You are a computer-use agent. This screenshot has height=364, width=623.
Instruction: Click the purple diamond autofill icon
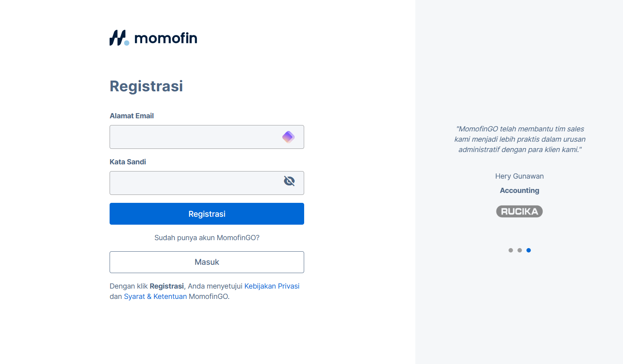click(x=288, y=137)
